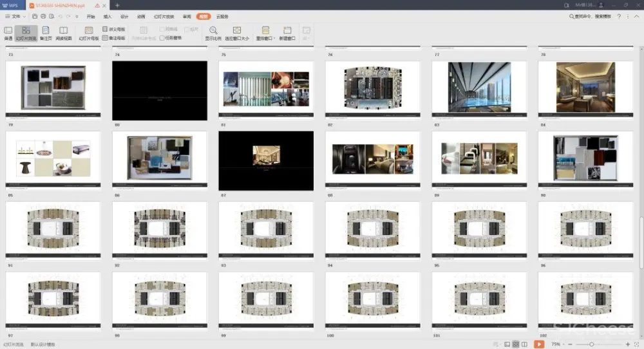Open the Cloud Services (云服务) tab
The height and width of the screenshot is (349, 644).
[x=222, y=17]
